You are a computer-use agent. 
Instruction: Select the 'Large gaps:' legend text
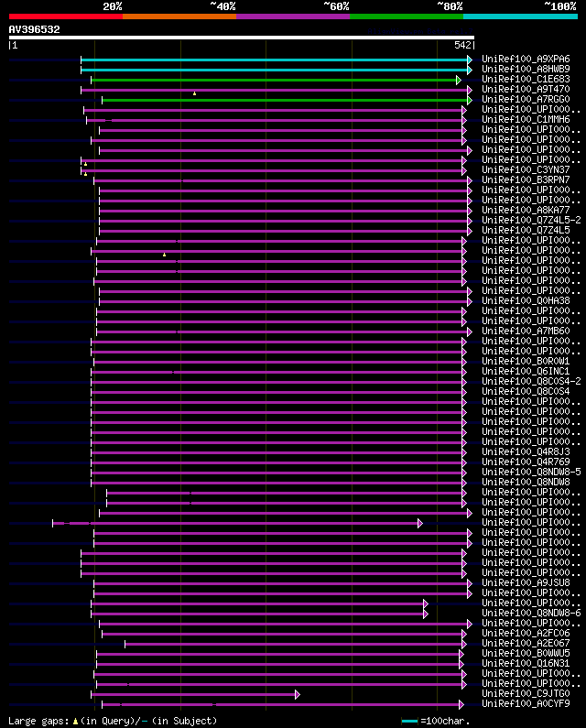tap(39, 721)
